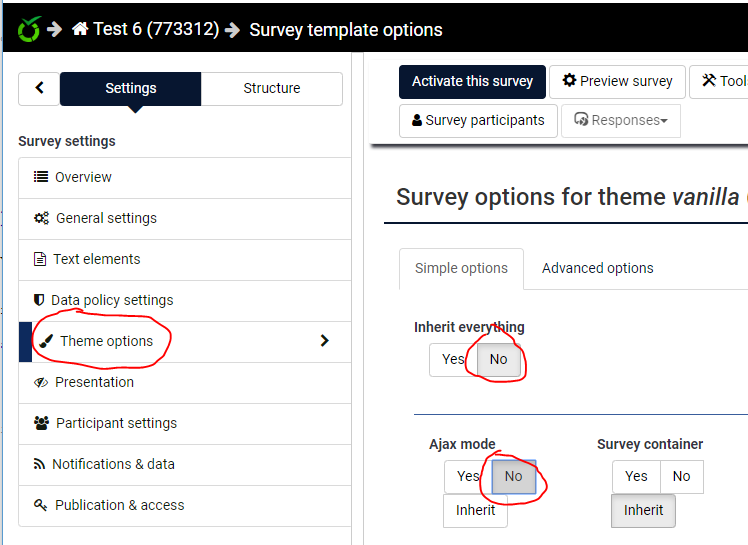Set Ajax mode to Yes

pyautogui.click(x=468, y=476)
